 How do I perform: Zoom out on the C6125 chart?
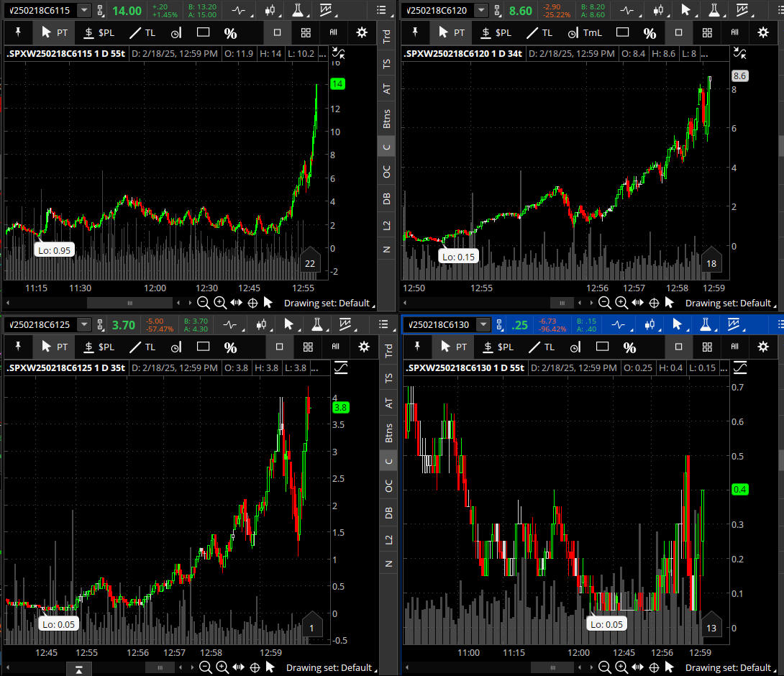coord(205,667)
